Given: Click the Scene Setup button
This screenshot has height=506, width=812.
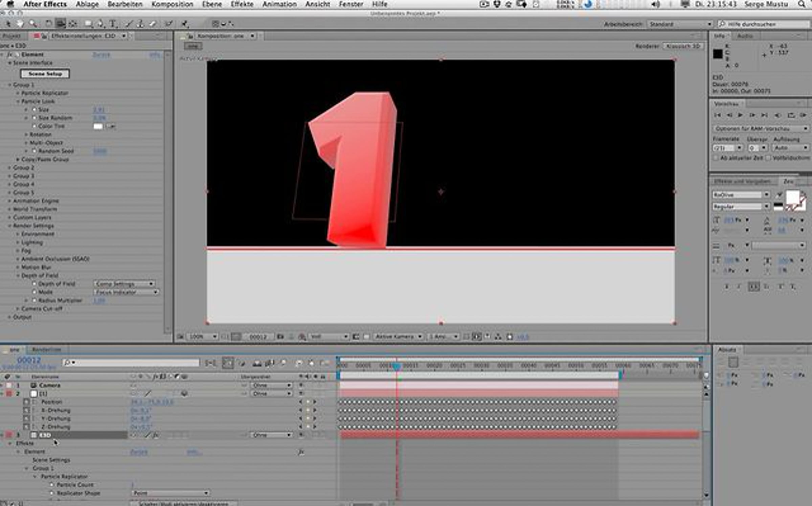Looking at the screenshot, I should [x=45, y=74].
